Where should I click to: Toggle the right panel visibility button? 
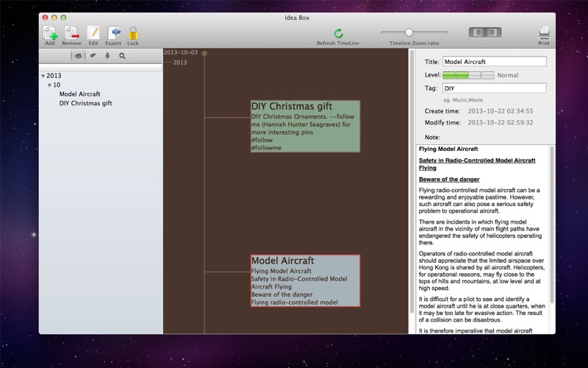click(493, 32)
